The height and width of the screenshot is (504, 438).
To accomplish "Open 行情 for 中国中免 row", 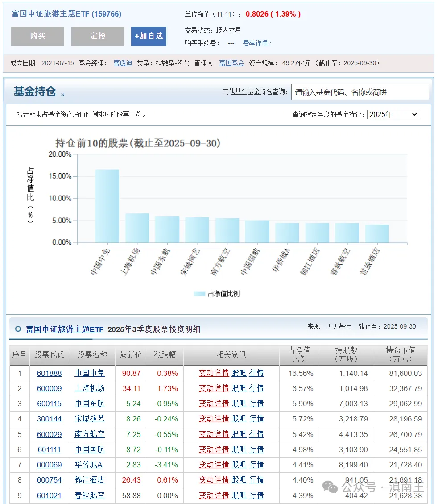I will point(256,373).
